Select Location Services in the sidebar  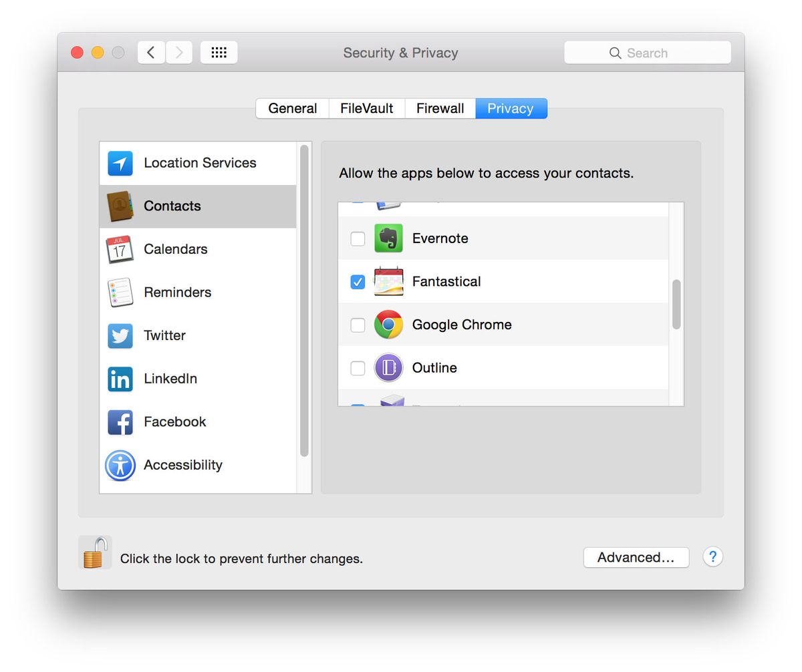(x=199, y=162)
